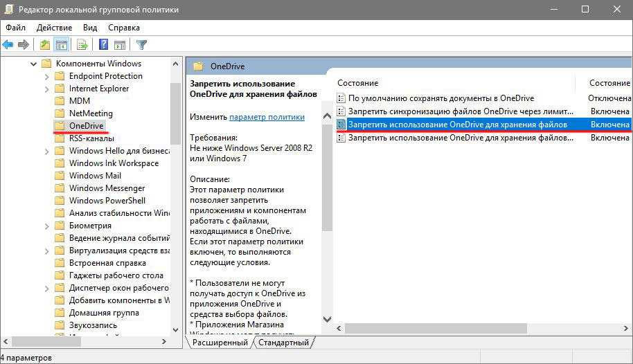Toggle the show/hide action pane icon
Viewport: 633px width, 364px height.
120,45
